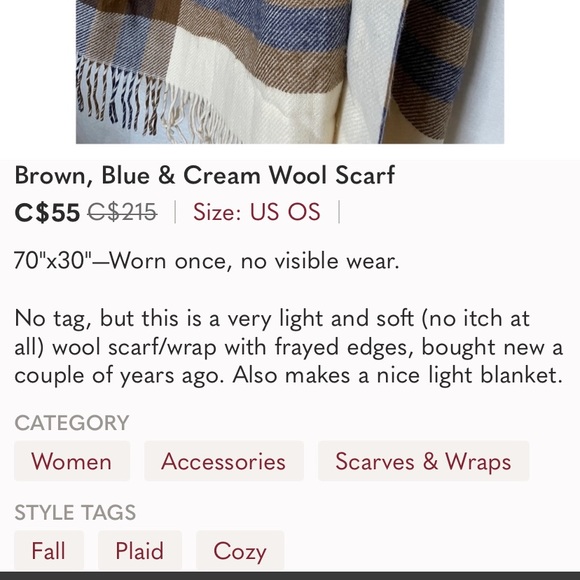Tap the scarf's fringe tassels in photo
The image size is (580, 580).
coord(148,104)
